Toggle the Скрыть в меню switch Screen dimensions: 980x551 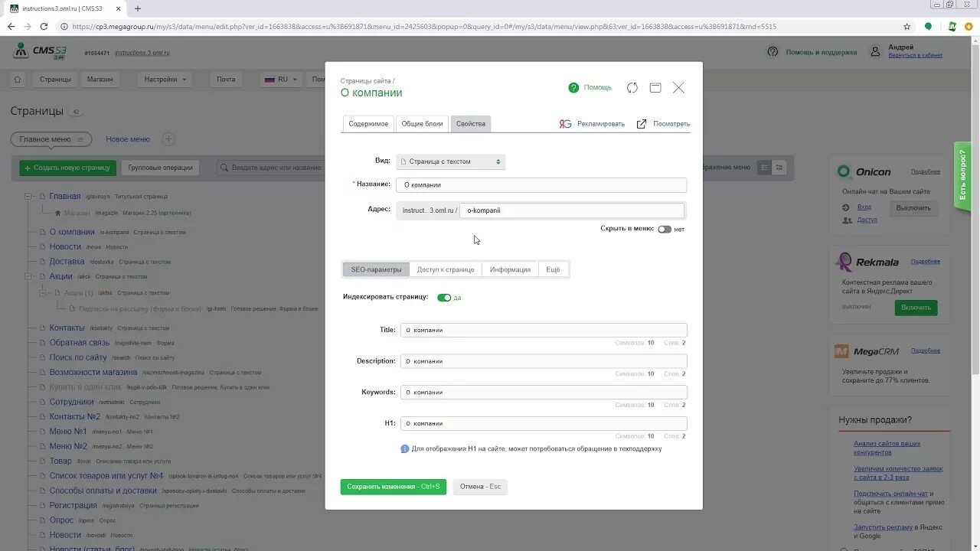pyautogui.click(x=665, y=228)
